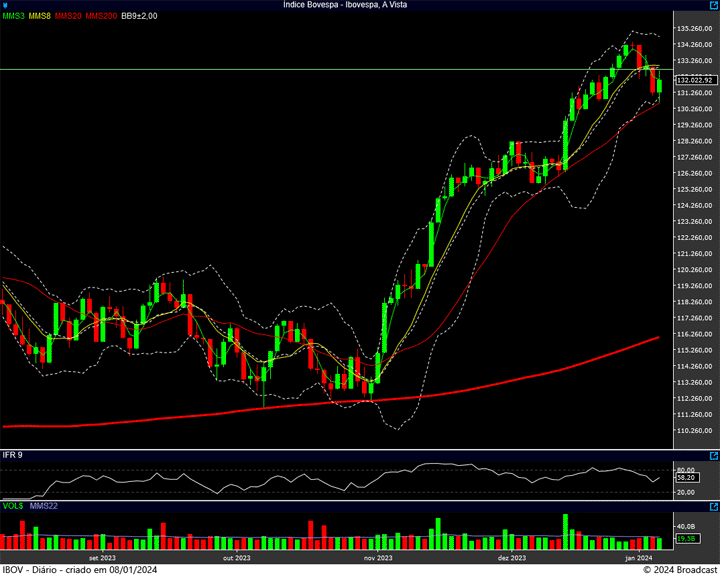This screenshot has height=575, width=720.
Task: Click the green volume value tag
Action: click(x=686, y=540)
